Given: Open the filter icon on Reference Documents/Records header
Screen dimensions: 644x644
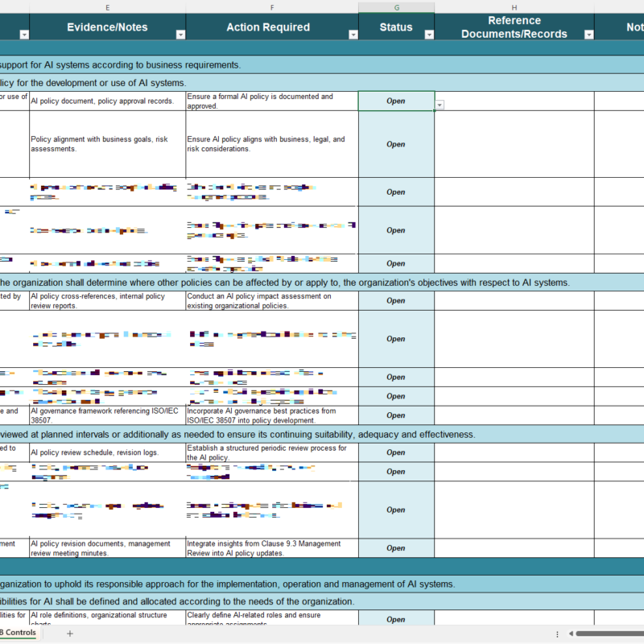Looking at the screenshot, I should coord(588,35).
